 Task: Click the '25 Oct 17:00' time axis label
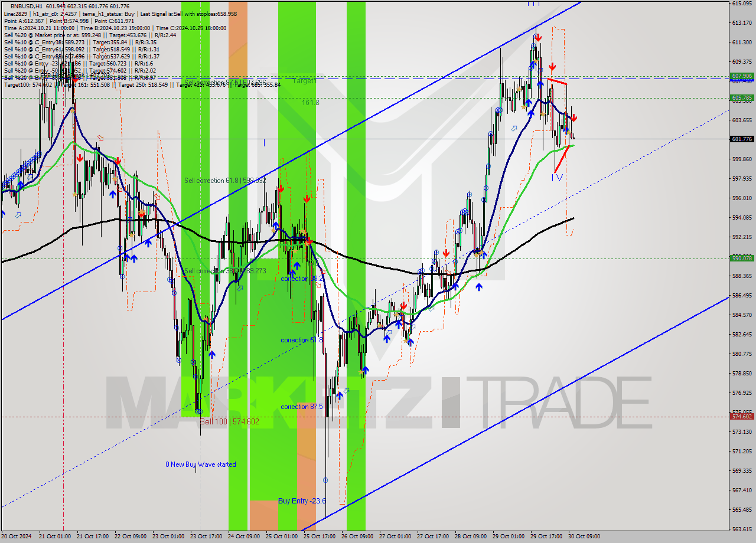[319, 537]
